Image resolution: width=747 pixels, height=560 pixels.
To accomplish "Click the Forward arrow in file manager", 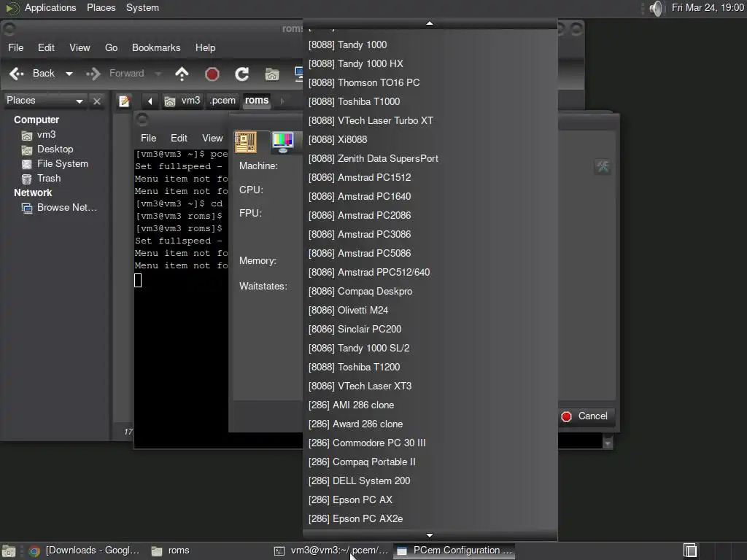I will (x=93, y=74).
